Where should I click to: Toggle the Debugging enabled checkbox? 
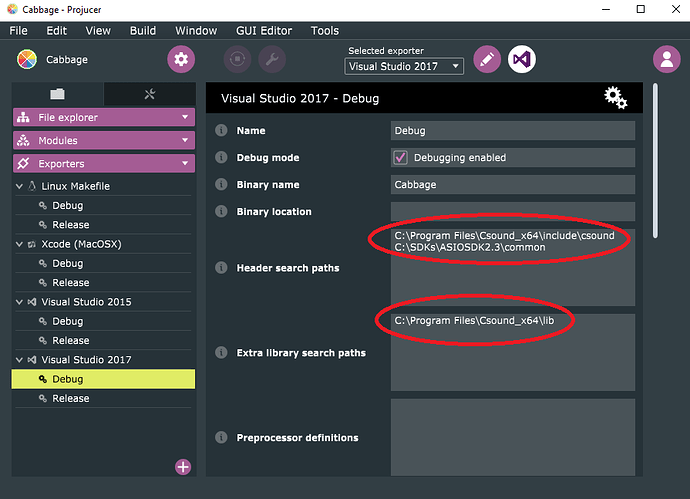point(400,158)
